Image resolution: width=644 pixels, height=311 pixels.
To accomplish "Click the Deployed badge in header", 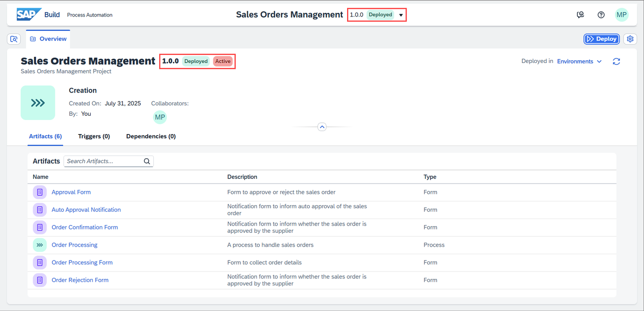I will click(x=380, y=15).
